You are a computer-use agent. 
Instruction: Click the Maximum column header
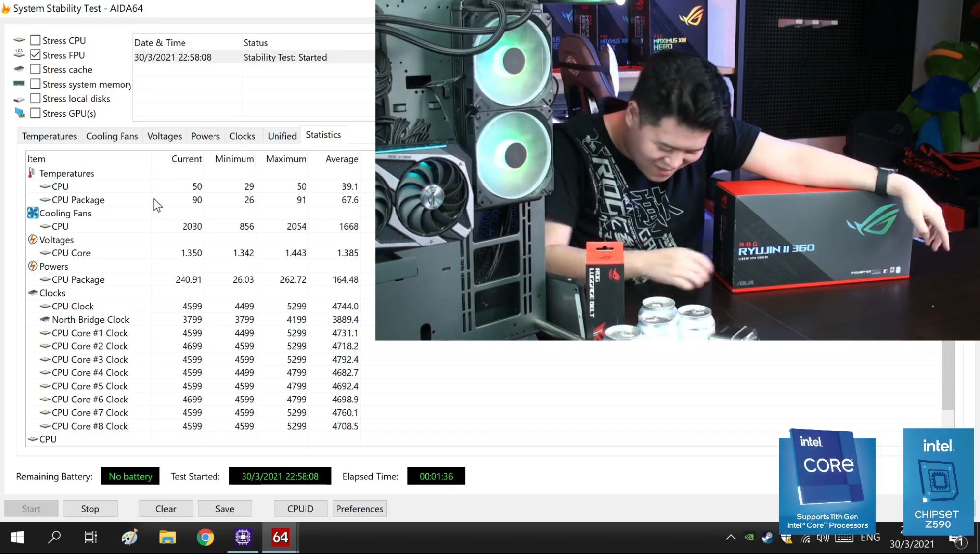286,159
